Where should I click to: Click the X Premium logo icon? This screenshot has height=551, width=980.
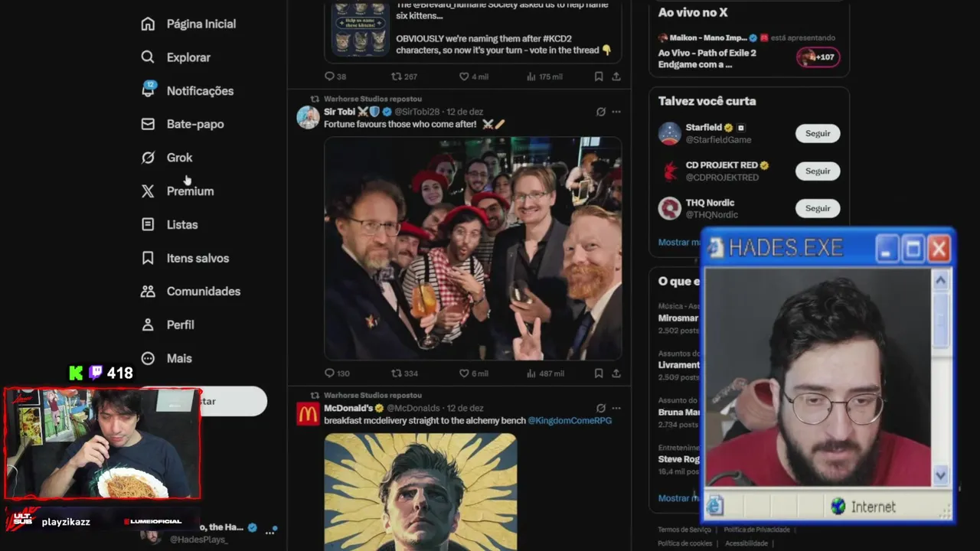click(x=148, y=191)
